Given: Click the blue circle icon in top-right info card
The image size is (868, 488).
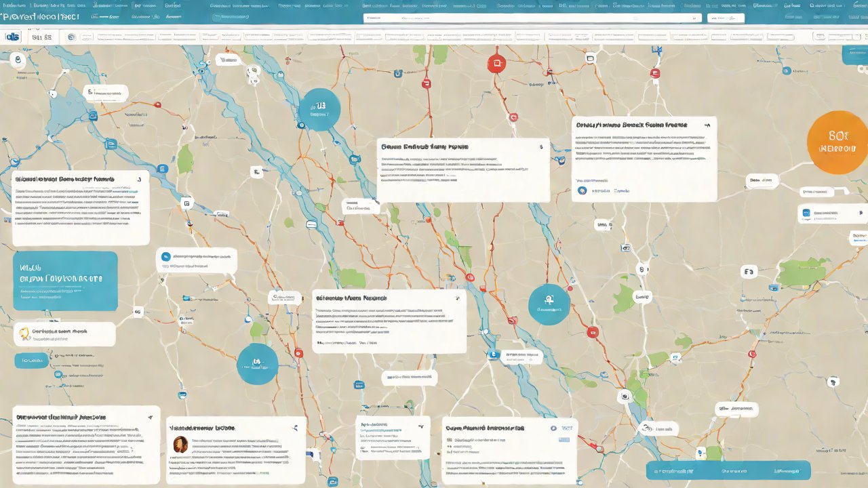Looking at the screenshot, I should click(x=581, y=191).
